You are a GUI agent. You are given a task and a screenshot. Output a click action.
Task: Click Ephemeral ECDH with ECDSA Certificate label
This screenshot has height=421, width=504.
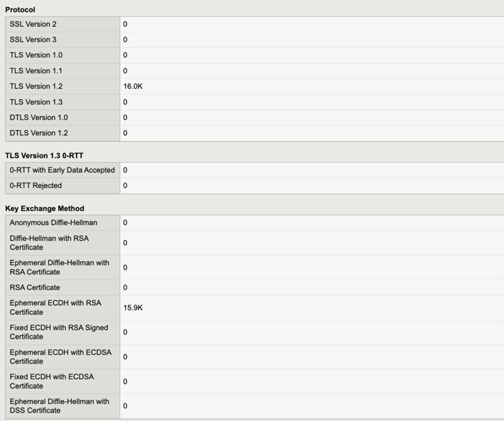tap(60, 357)
